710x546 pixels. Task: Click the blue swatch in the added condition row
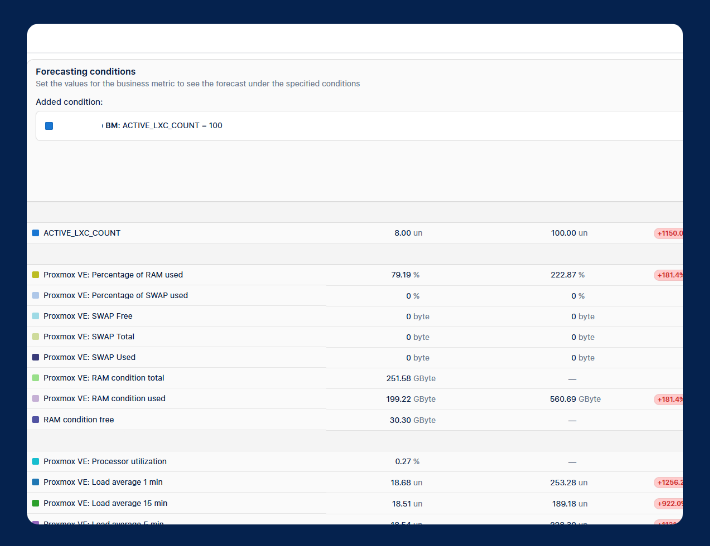tap(49, 126)
